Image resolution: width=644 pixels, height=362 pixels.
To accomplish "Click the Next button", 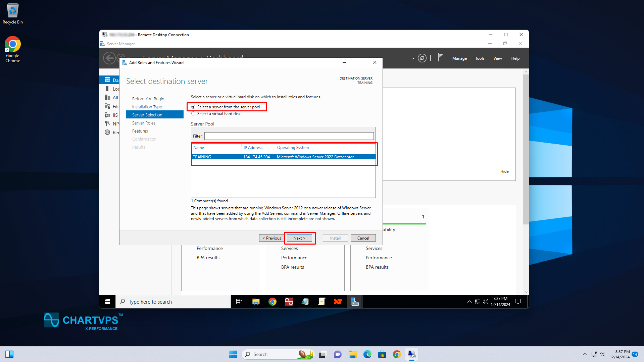I will (x=299, y=238).
